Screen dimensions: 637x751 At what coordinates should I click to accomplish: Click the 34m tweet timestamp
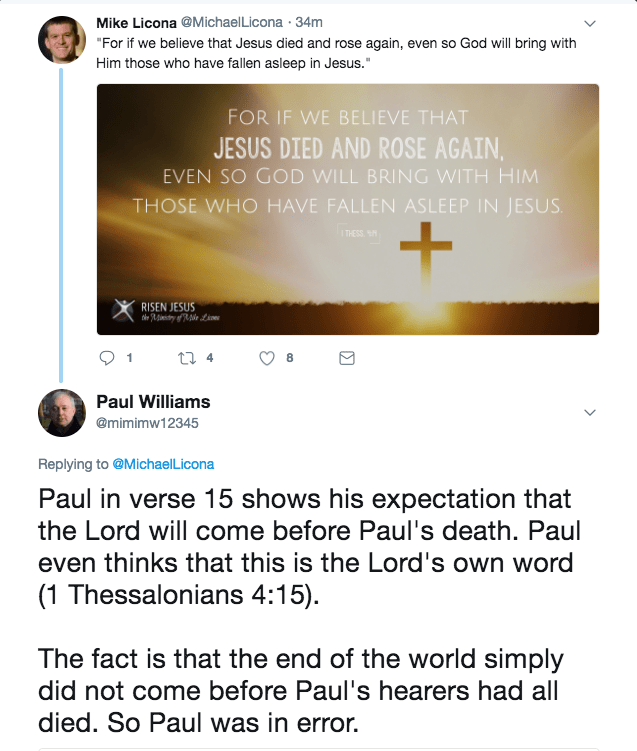pos(308,23)
